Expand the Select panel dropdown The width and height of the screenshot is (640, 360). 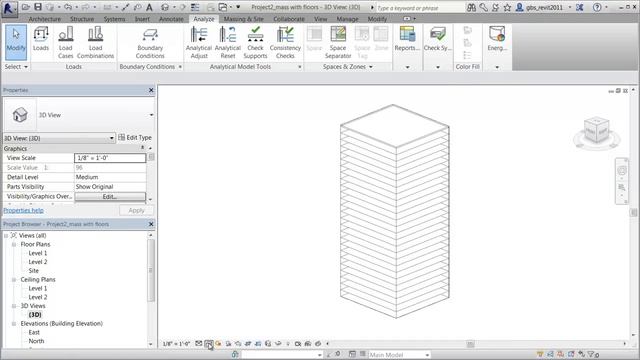point(16,67)
